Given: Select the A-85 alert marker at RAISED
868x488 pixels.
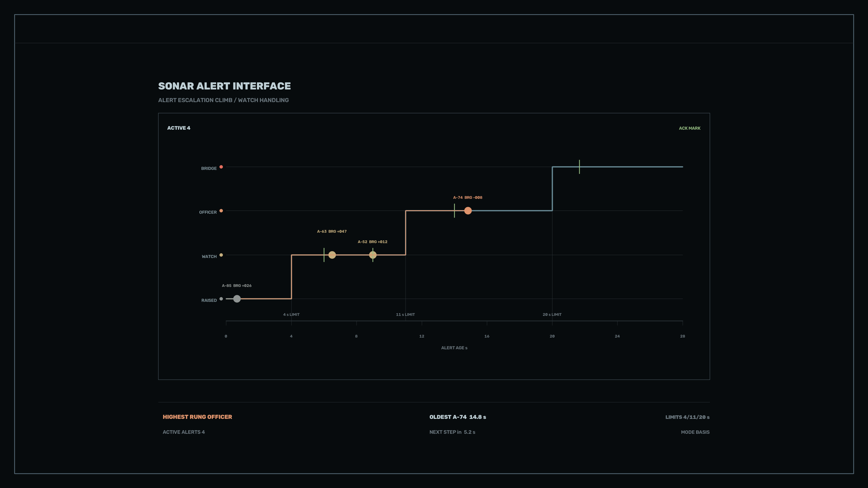Looking at the screenshot, I should tap(237, 299).
